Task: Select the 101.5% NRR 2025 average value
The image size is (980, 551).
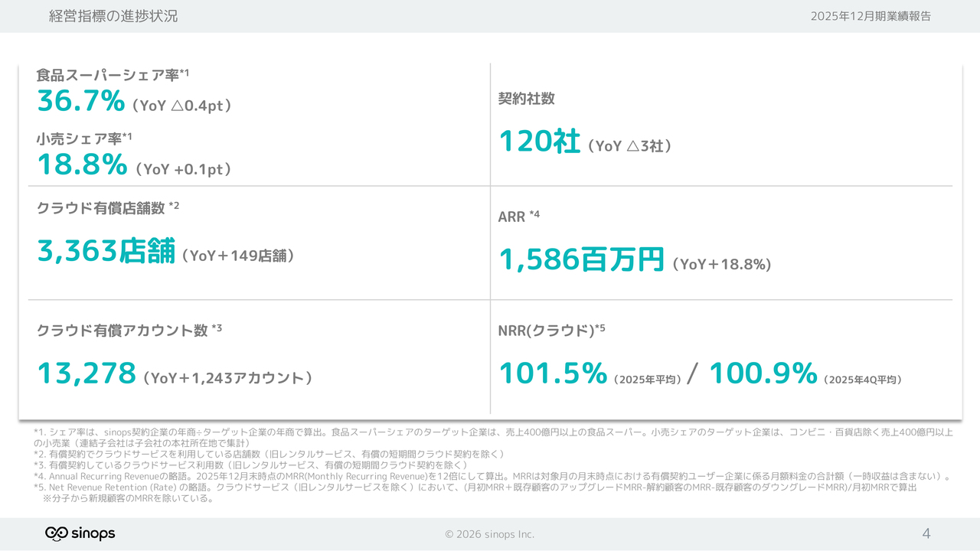Action: (x=553, y=374)
